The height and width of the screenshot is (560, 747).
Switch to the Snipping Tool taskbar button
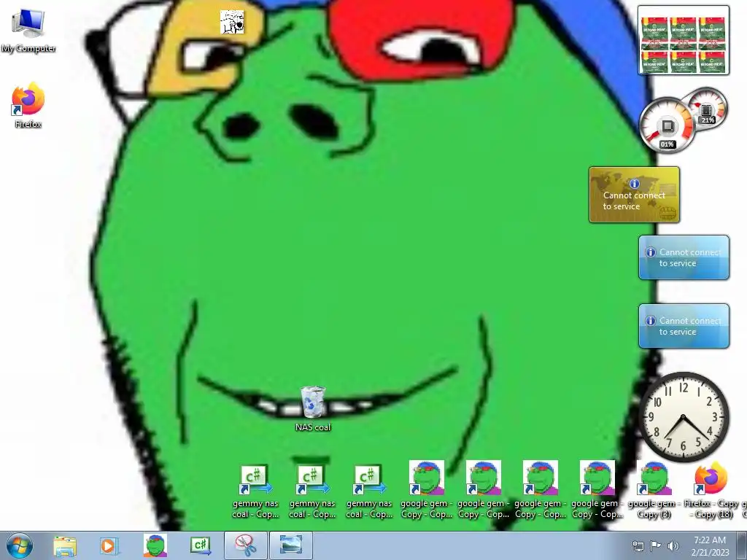[246, 545]
